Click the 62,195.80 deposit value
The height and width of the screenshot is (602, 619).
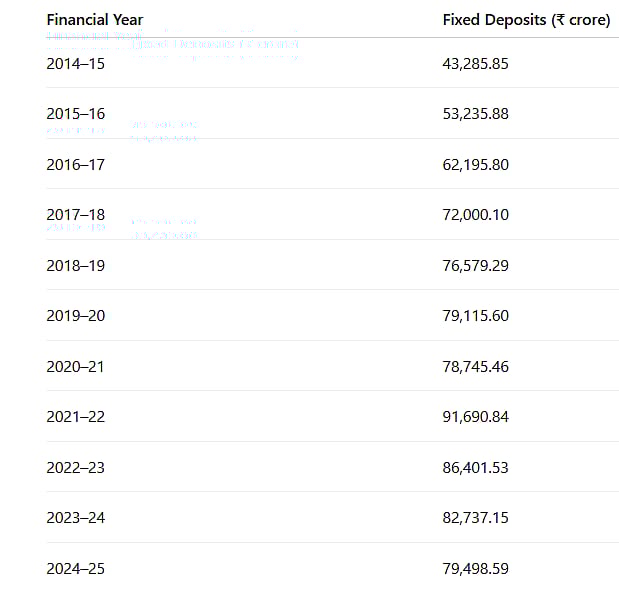tap(475, 164)
